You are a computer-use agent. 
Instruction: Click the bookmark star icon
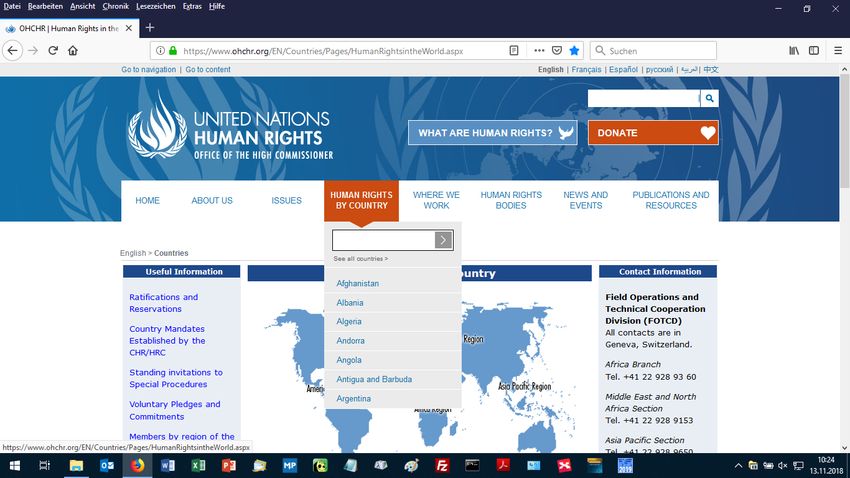[x=574, y=50]
